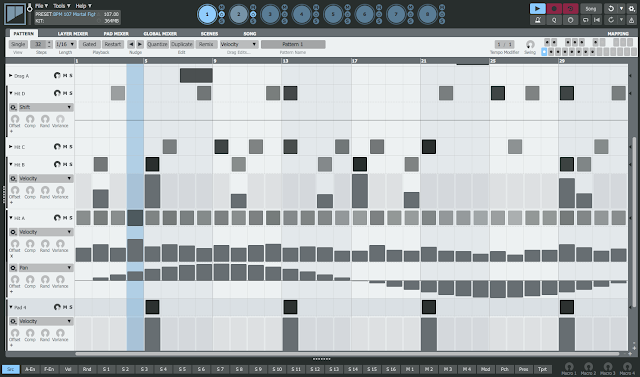Viewport: 640px width, 377px height.
Task: Click the Quantize button
Action: pos(157,44)
